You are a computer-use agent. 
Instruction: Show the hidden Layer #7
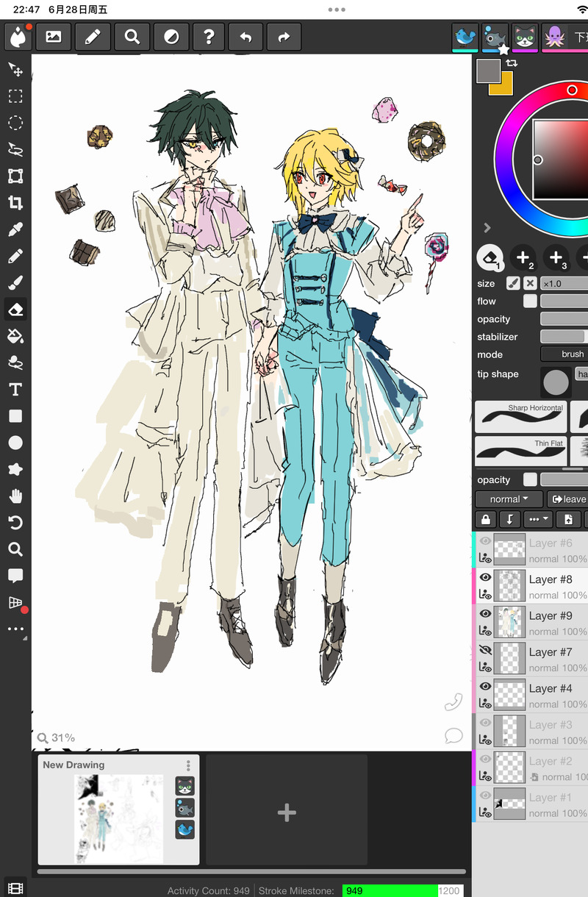coord(486,648)
